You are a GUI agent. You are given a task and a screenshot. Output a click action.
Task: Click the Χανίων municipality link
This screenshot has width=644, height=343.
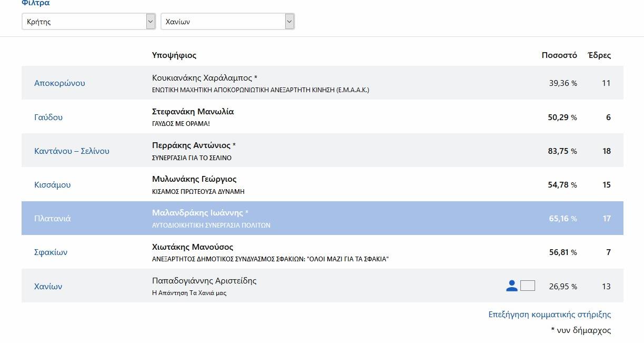pos(48,287)
